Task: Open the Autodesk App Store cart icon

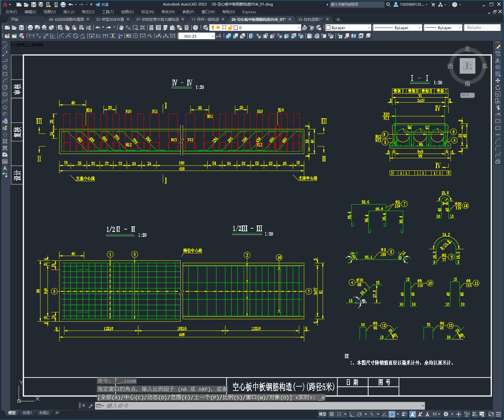Action: point(433,4)
